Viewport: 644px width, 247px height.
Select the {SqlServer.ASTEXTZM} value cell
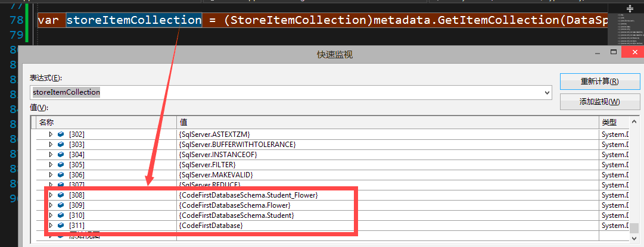(x=388, y=134)
